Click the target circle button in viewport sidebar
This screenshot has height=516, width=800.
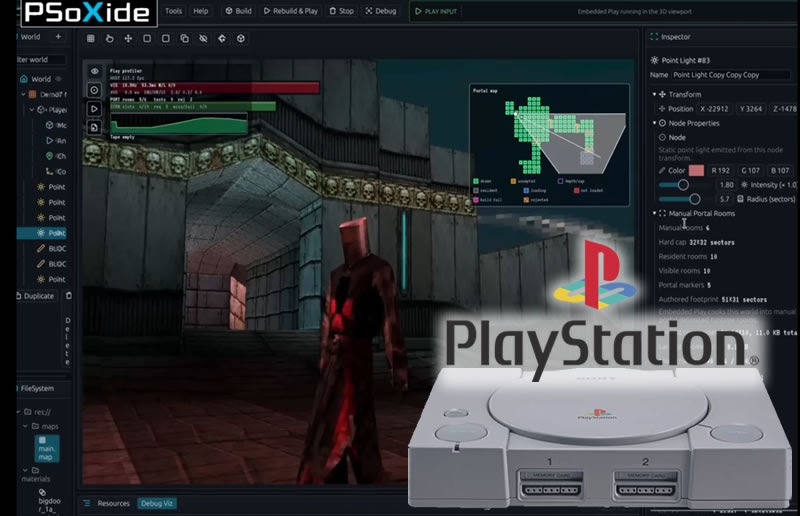pos(94,90)
